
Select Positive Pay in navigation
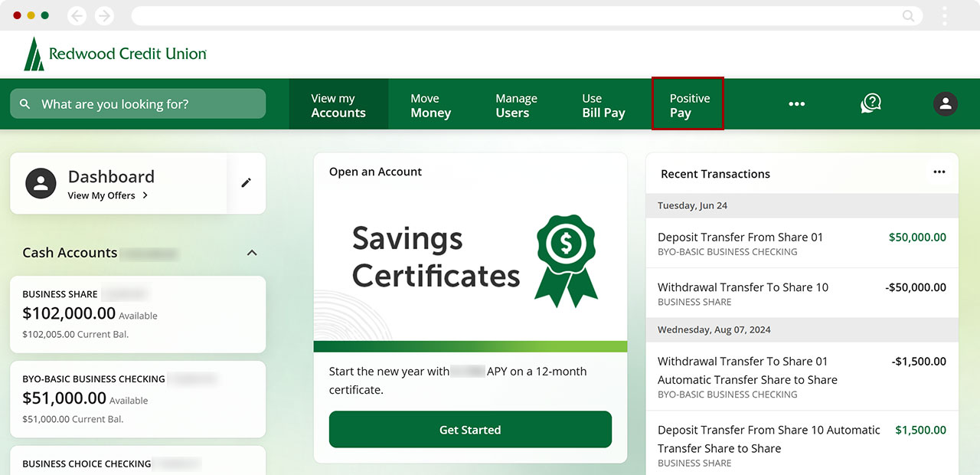click(x=688, y=103)
